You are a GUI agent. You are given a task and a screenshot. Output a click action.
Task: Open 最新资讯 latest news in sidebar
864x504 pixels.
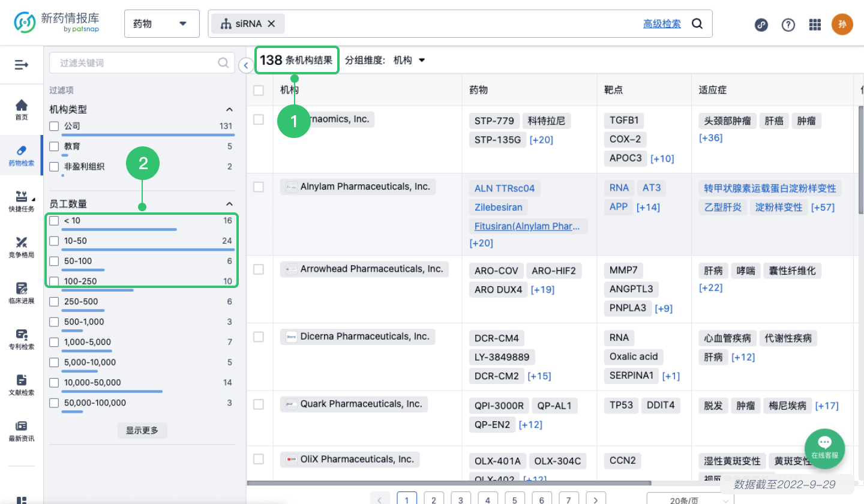[x=22, y=431]
